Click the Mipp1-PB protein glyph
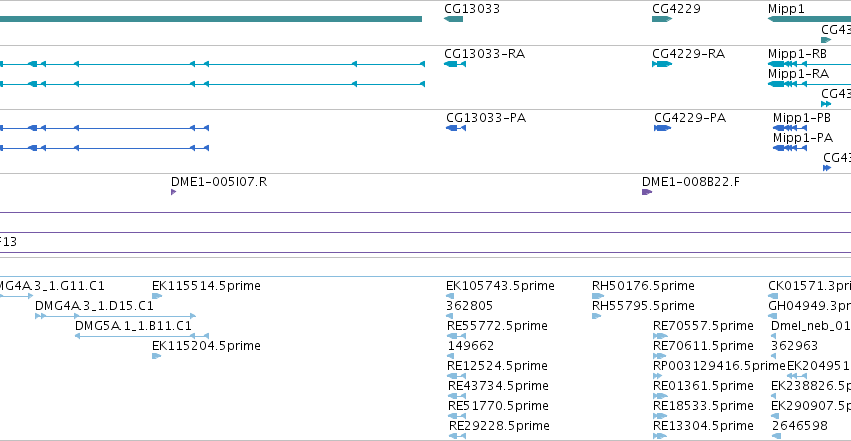This screenshot has height=441, width=851. coord(790,128)
